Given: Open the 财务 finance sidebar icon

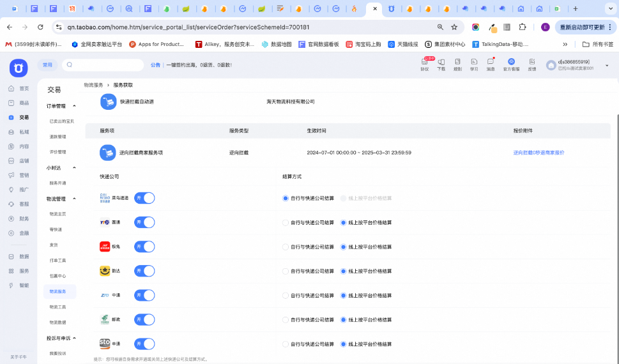Looking at the screenshot, I should [x=11, y=218].
